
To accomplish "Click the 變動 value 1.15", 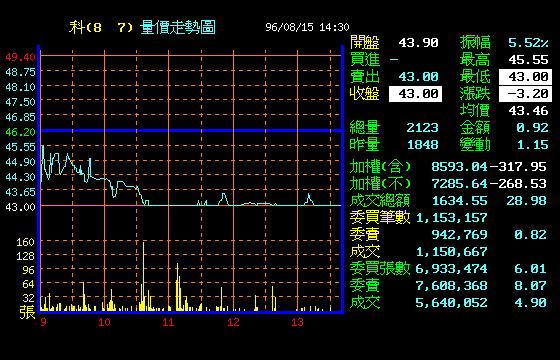I will [532, 145].
